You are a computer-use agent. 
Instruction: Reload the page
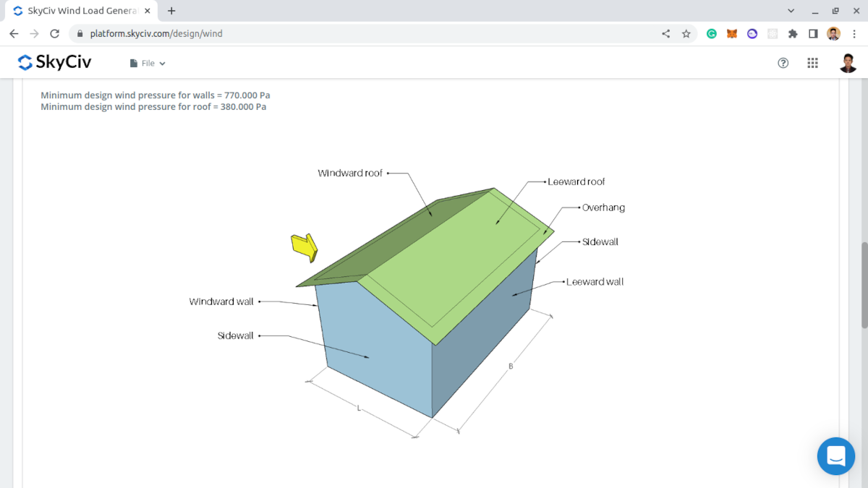tap(54, 34)
